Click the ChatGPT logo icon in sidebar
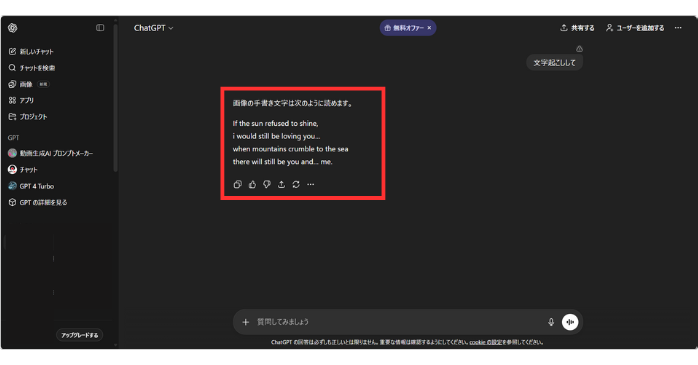 pos(12,28)
